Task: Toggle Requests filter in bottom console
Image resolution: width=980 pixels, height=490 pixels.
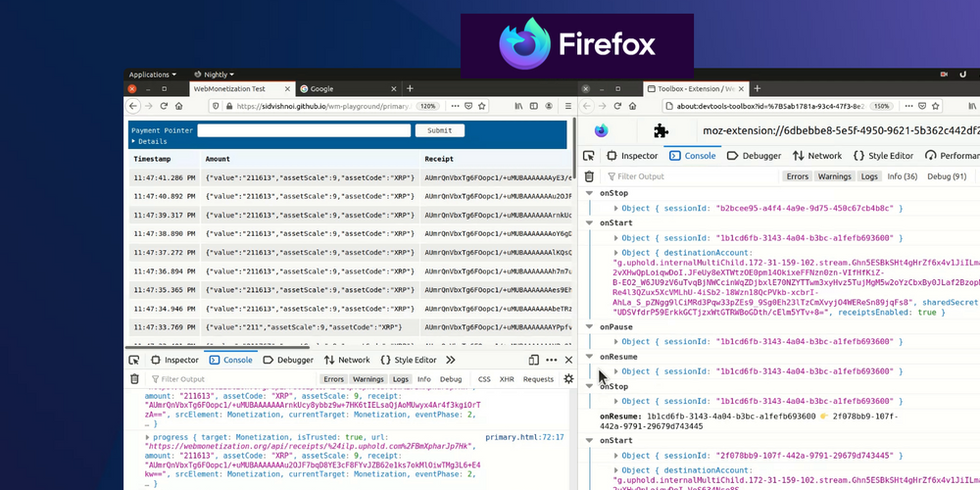Action: point(538,379)
